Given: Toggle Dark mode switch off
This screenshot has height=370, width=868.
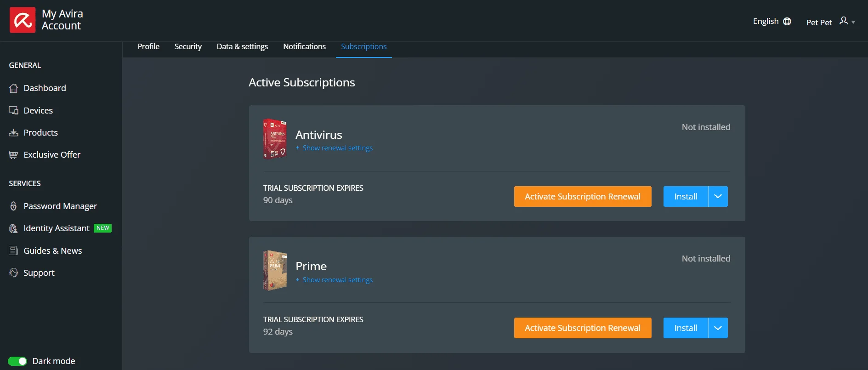Looking at the screenshot, I should coord(17,361).
